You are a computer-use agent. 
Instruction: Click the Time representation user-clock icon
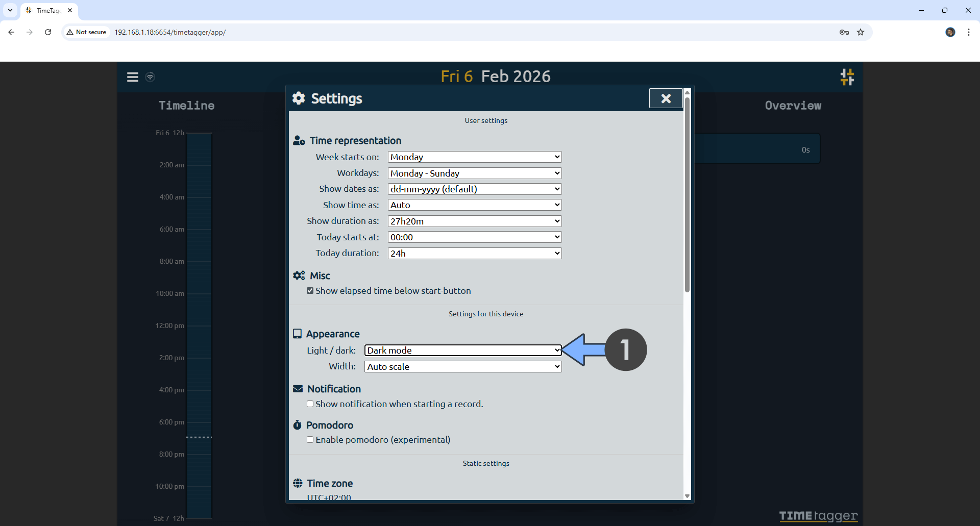point(299,141)
